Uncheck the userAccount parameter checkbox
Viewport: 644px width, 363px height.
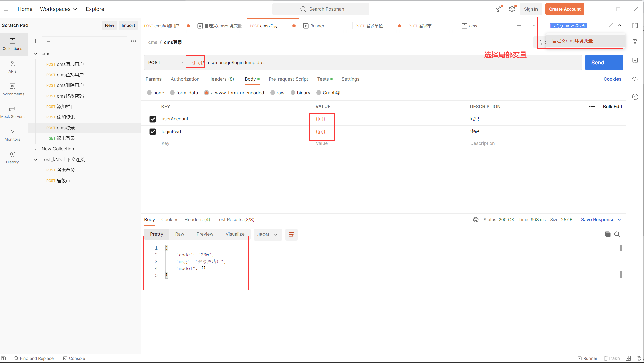pos(153,119)
